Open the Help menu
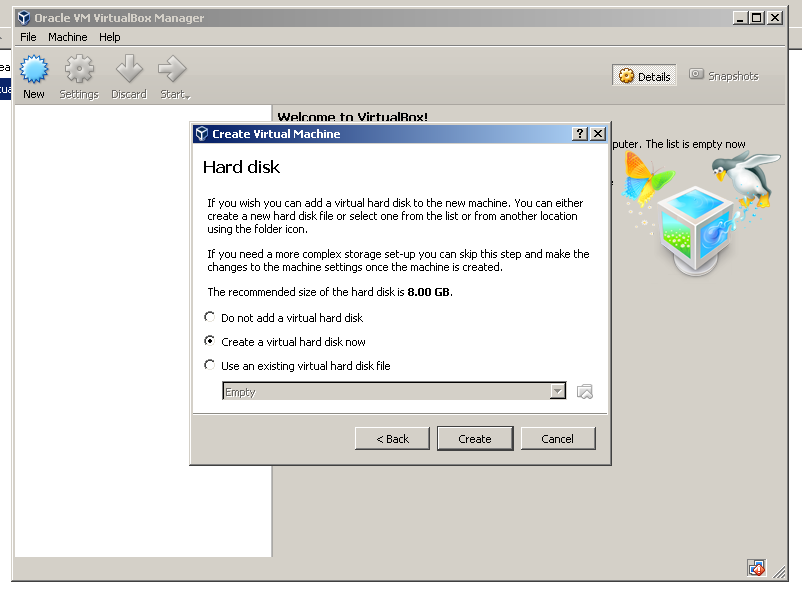 click(x=109, y=37)
